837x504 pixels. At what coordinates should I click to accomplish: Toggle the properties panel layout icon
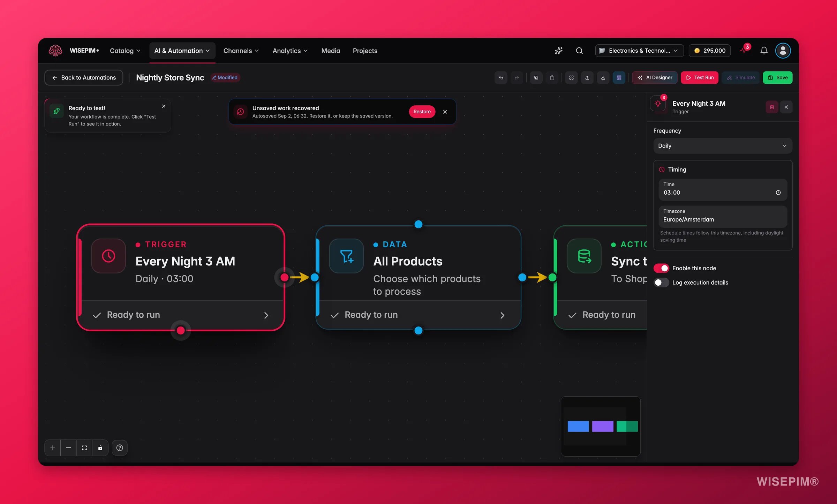619,77
